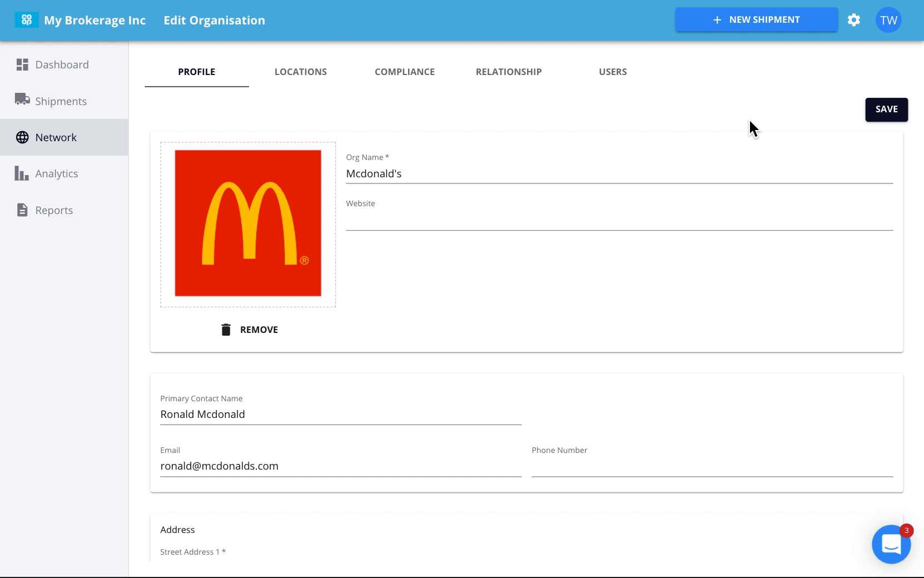The image size is (924, 578).
Task: Focus the Website field
Action: coord(619,220)
